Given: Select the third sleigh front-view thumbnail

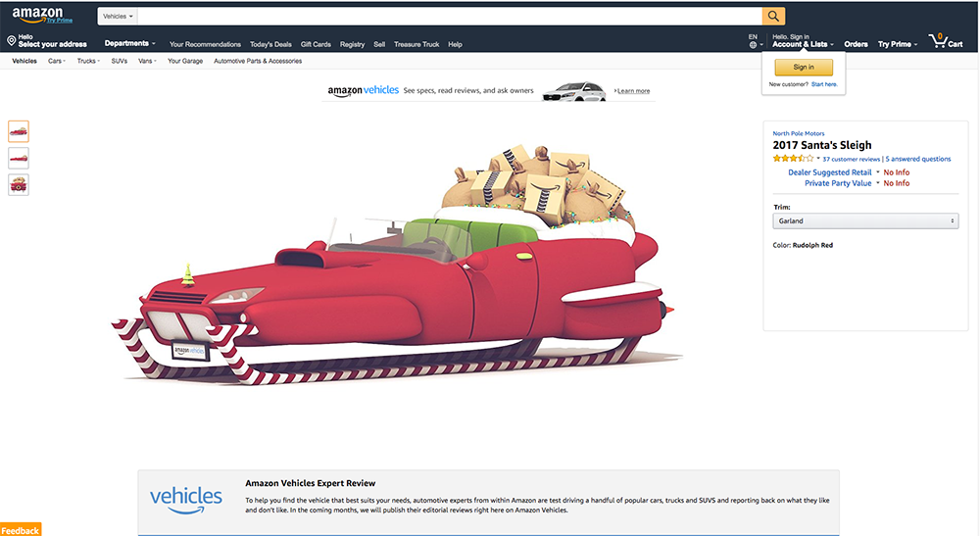Looking at the screenshot, I should [19, 185].
